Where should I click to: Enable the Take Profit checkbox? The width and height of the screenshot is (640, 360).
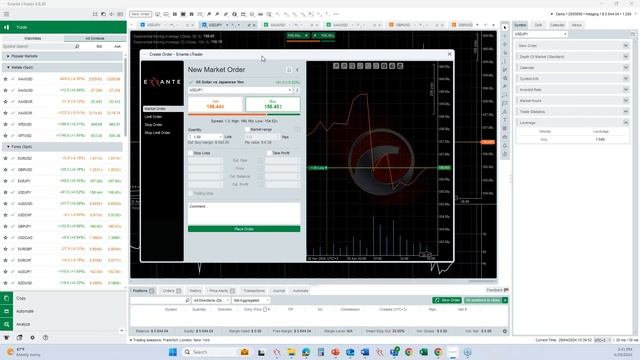coord(269,153)
